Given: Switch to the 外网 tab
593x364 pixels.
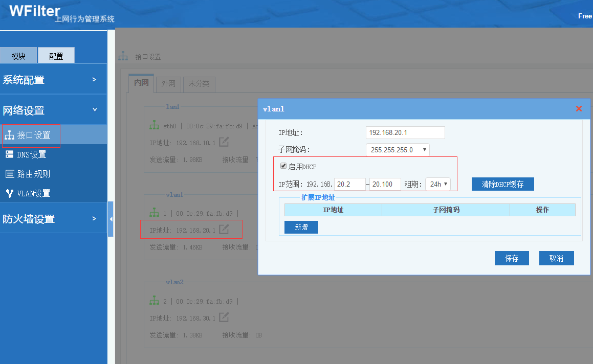Looking at the screenshot, I should coord(168,83).
